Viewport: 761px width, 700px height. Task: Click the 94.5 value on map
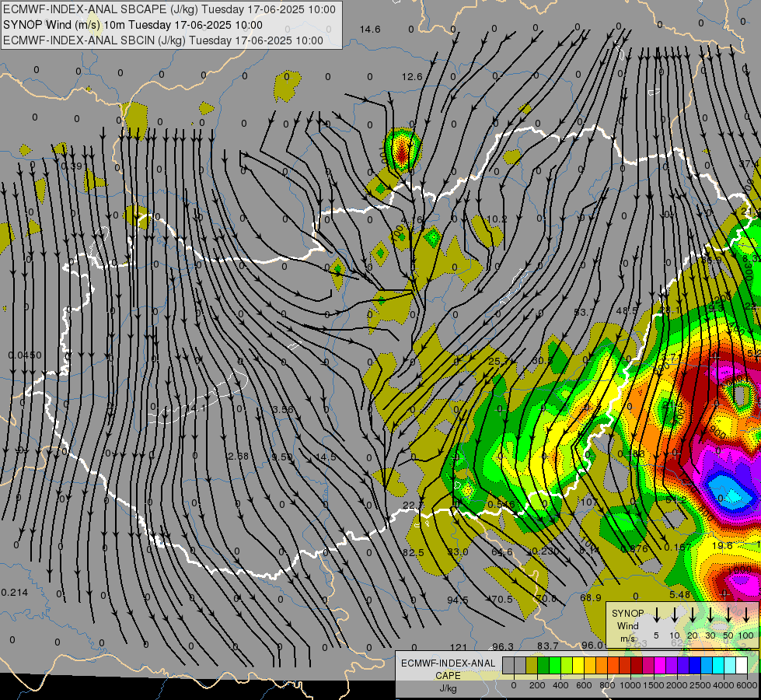458,600
